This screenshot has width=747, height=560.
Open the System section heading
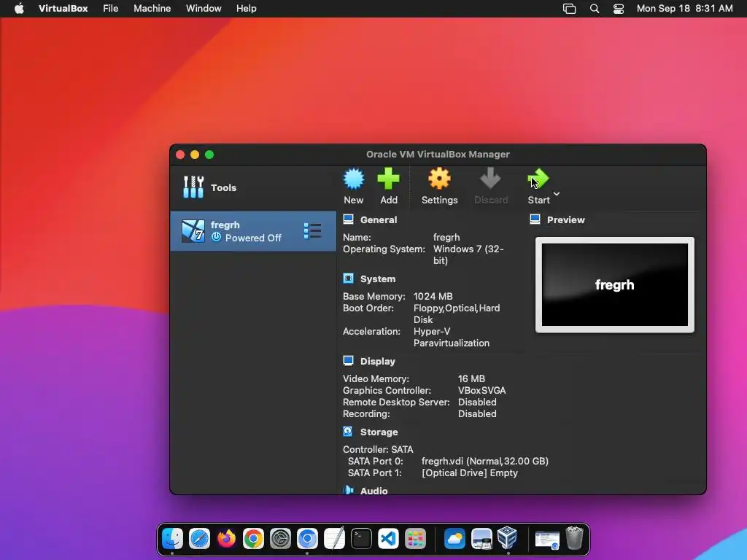point(378,279)
